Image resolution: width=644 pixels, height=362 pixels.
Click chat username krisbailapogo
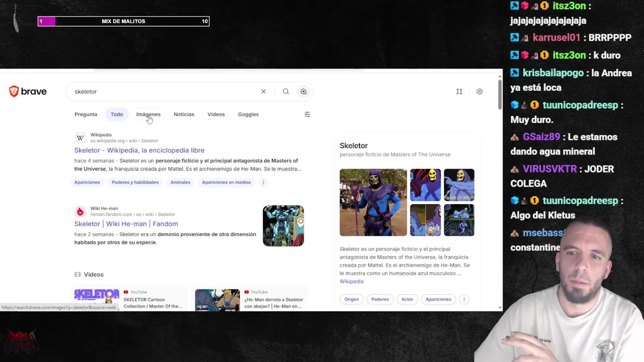click(553, 73)
